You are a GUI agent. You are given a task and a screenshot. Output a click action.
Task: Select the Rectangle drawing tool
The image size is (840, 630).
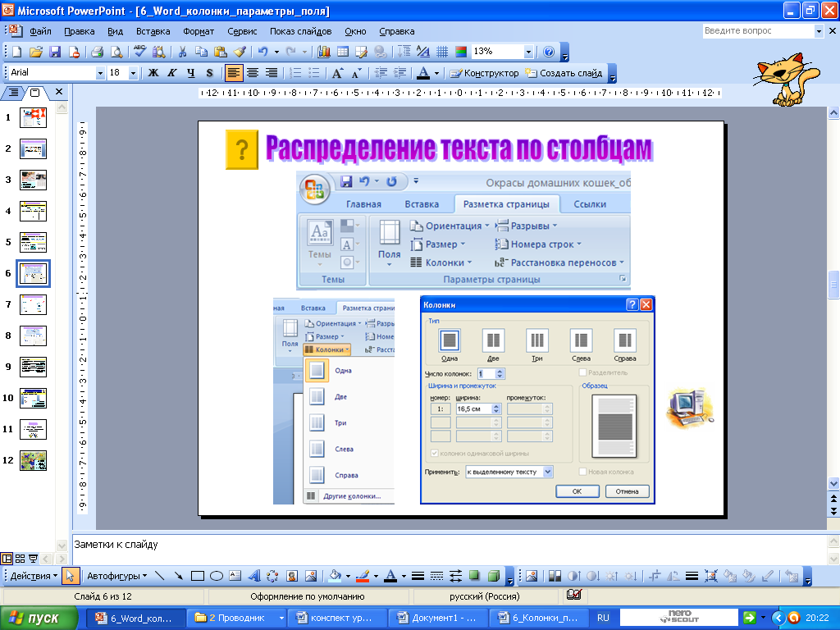point(198,576)
